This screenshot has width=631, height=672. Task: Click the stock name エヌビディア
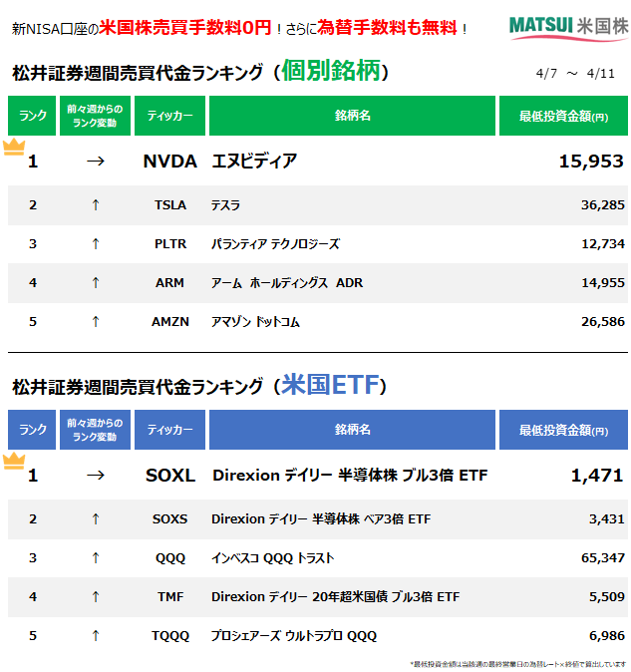(254, 162)
